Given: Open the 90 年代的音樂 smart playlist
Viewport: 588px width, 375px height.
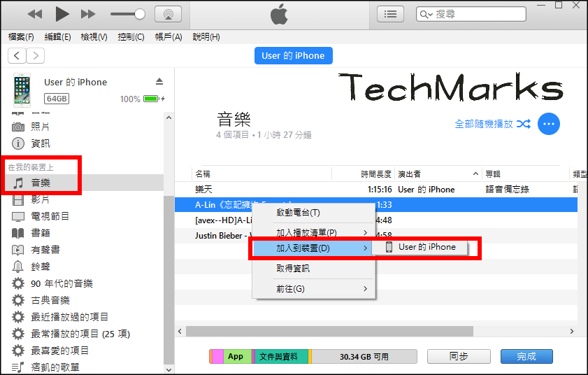Looking at the screenshot, I should click(x=62, y=283).
